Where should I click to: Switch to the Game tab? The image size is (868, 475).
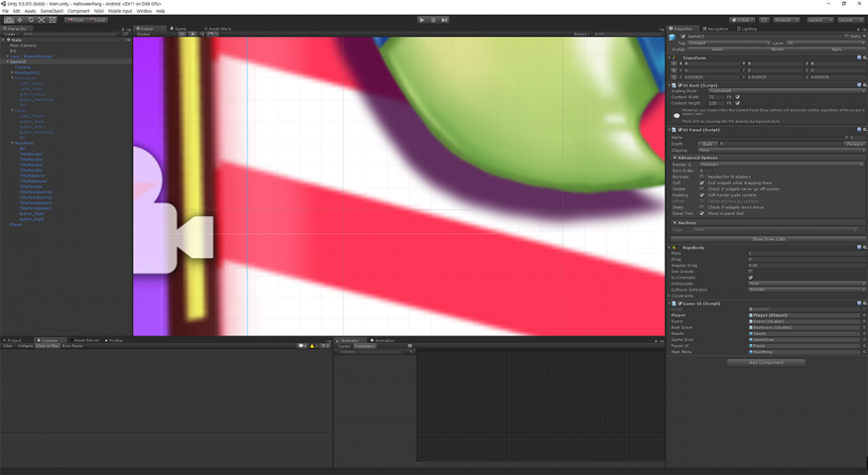coord(180,29)
